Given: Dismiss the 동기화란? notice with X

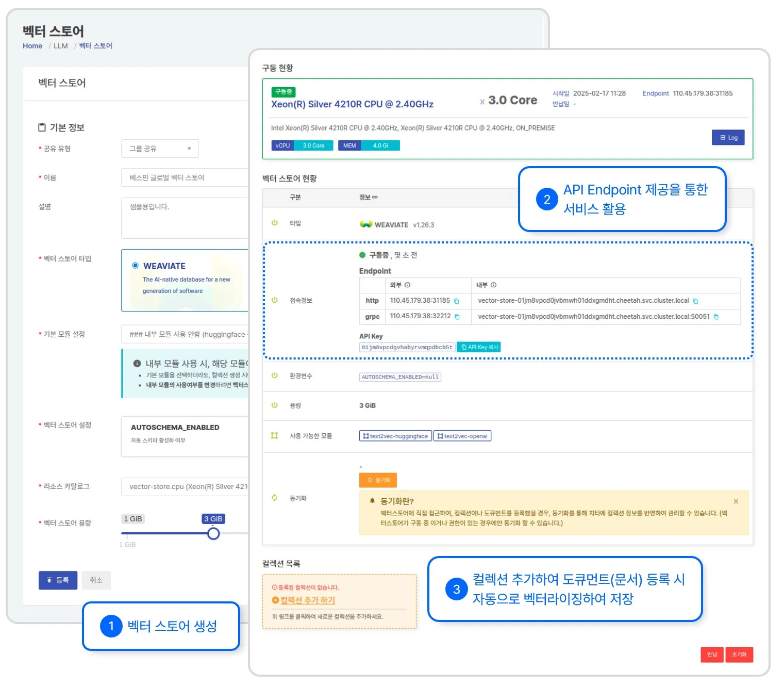Looking at the screenshot, I should pos(736,501).
